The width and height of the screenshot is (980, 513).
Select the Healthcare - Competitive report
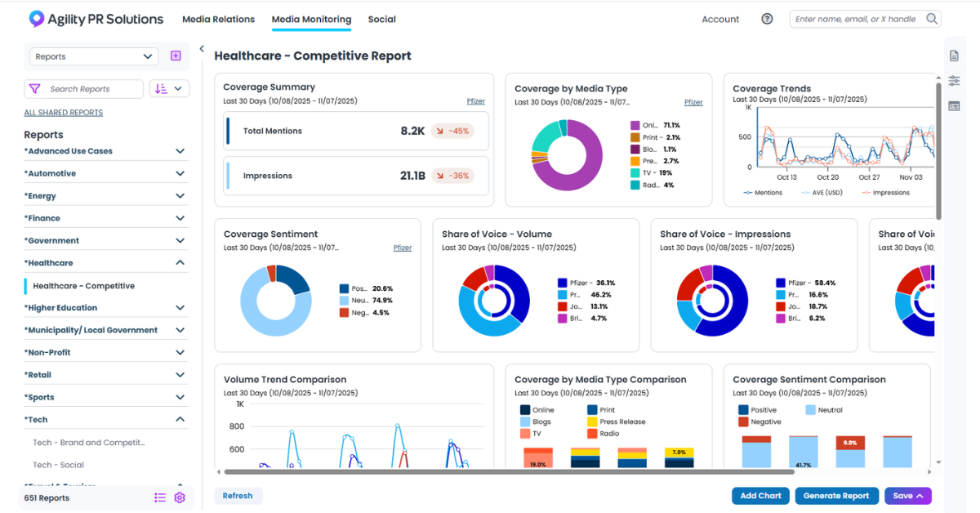pos(83,286)
